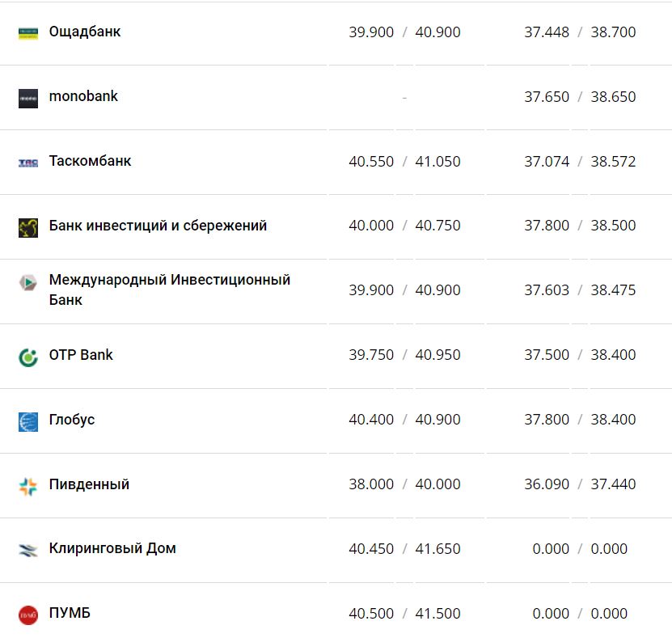Image resolution: width=672 pixels, height=638 pixels.
Task: Click Международный Инвестиционный Банк logo icon
Action: 28,283
